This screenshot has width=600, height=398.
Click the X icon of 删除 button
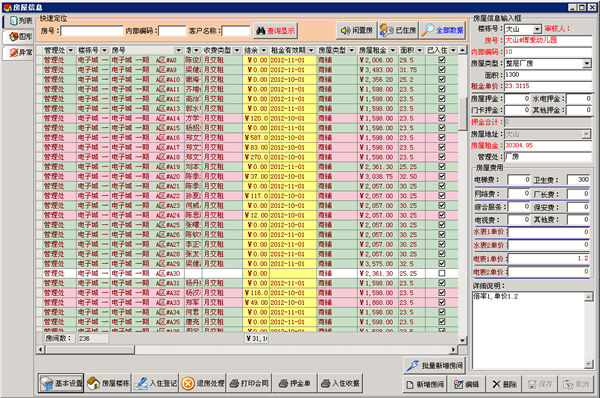coord(496,384)
